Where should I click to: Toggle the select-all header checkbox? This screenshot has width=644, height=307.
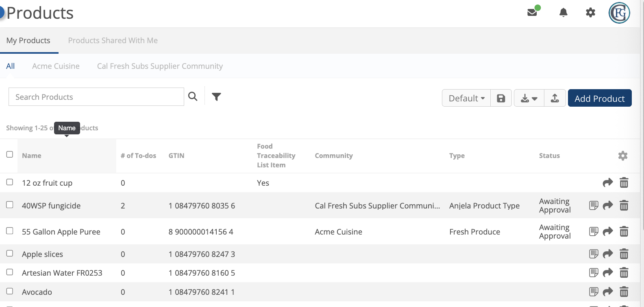10,154
